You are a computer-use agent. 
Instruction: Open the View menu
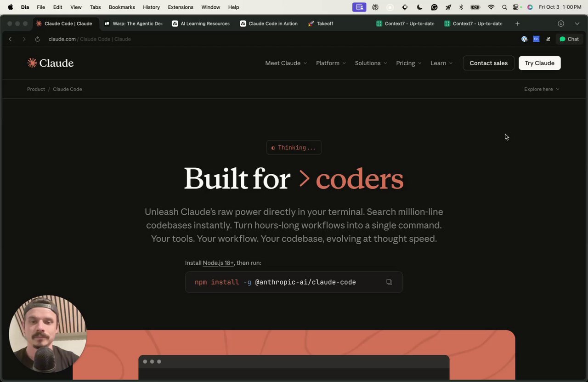point(76,7)
